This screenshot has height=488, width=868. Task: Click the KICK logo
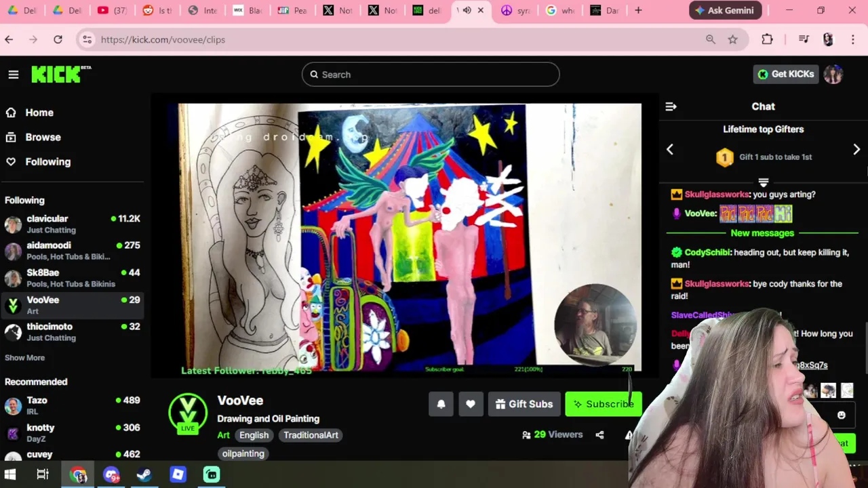click(61, 74)
